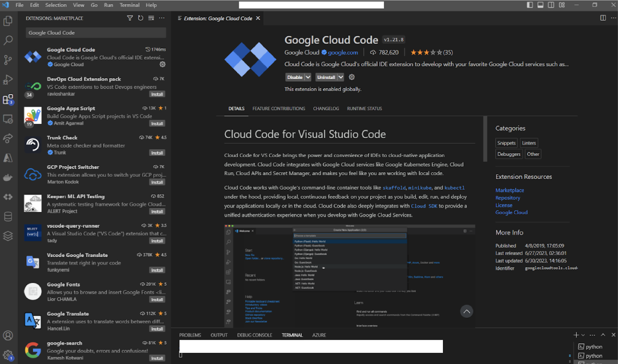The width and height of the screenshot is (618, 364).
Task: Open the License resource link
Action: (x=504, y=205)
